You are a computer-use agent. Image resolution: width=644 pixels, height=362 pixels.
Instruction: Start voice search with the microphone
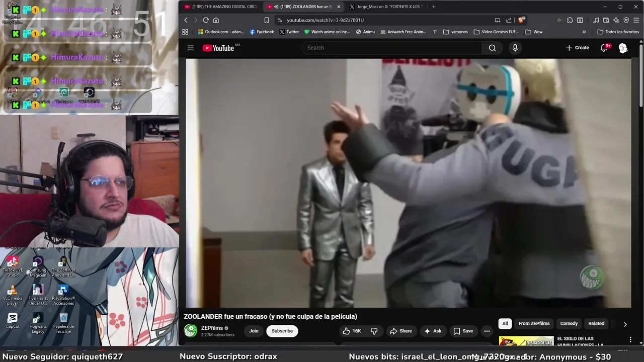tap(515, 48)
